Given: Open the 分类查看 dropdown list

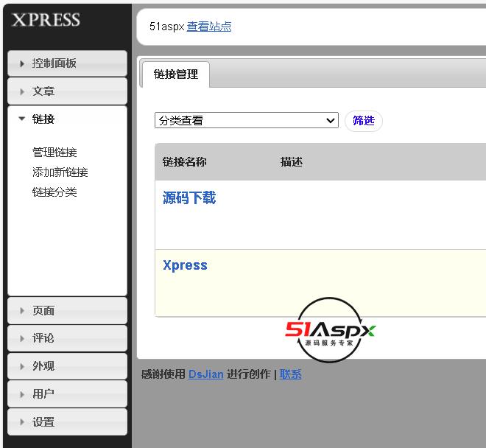Looking at the screenshot, I should (247, 120).
